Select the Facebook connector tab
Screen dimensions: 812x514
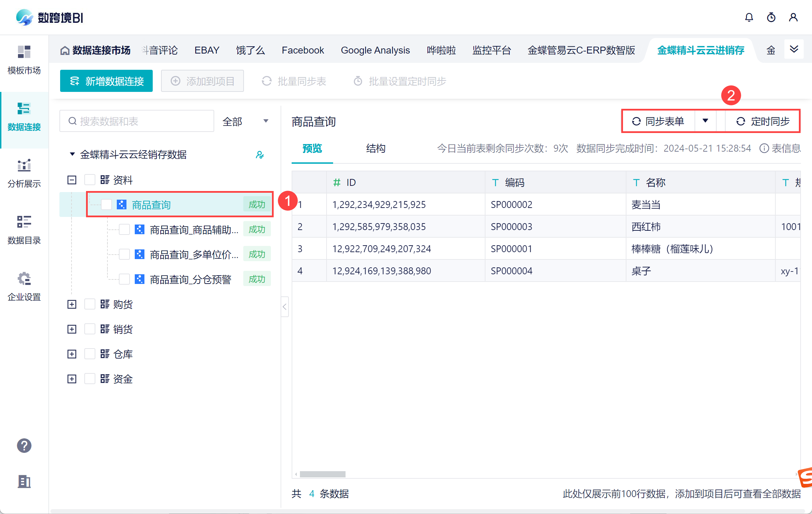click(303, 50)
